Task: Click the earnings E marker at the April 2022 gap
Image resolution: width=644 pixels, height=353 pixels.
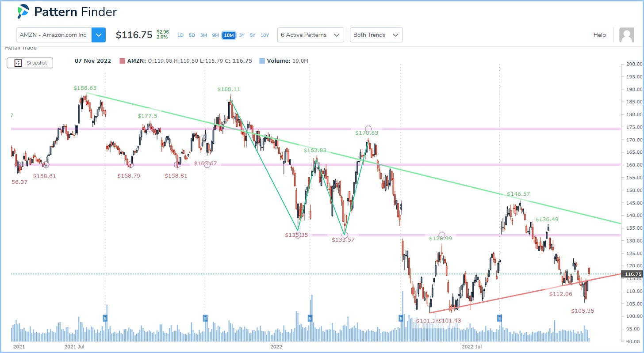Action: 400,318
